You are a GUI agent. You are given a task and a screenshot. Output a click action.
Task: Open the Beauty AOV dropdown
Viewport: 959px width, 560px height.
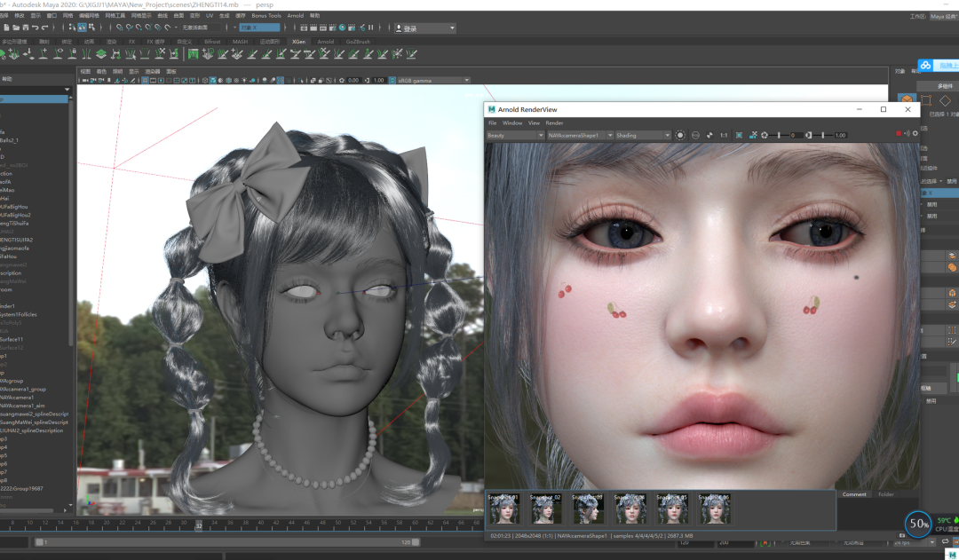pos(515,135)
